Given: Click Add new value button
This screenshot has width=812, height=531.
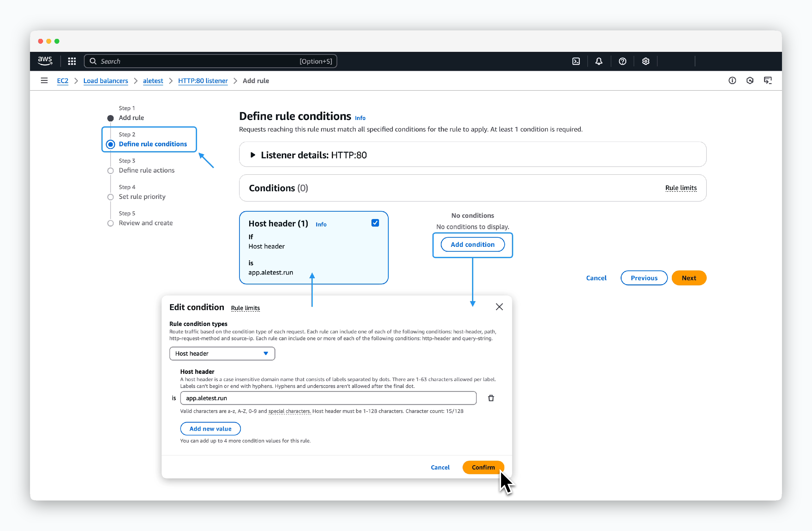Looking at the screenshot, I should point(210,429).
